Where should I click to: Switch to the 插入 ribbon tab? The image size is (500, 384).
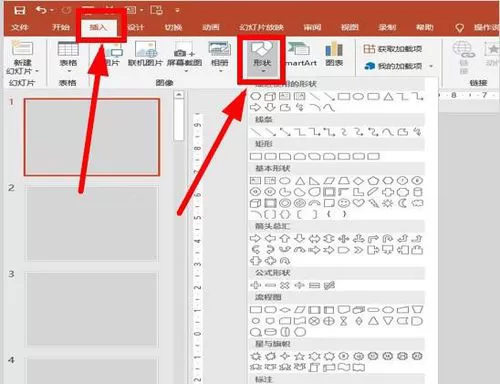(98, 28)
